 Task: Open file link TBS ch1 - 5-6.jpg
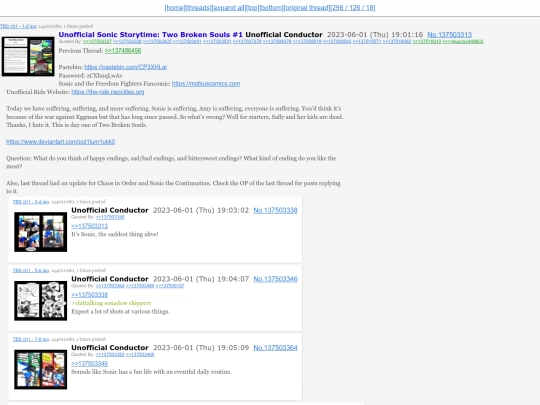31,271
